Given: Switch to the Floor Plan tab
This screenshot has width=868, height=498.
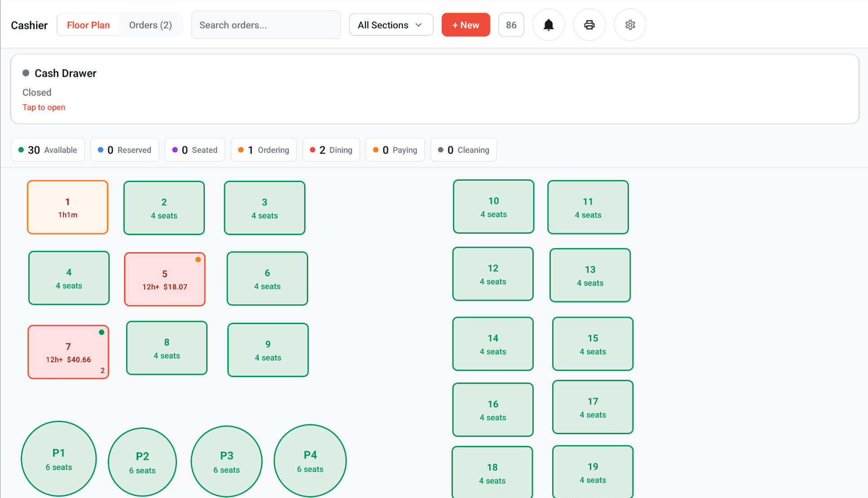Looking at the screenshot, I should click(x=88, y=25).
